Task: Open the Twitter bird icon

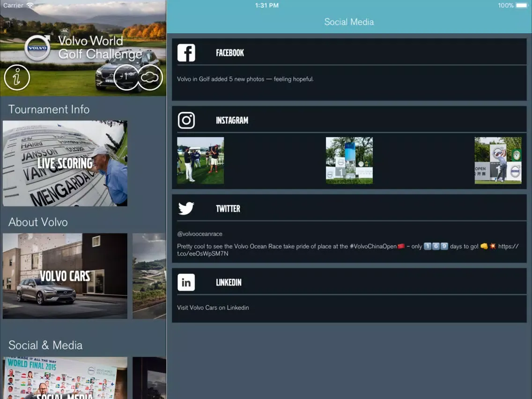Action: pos(186,208)
